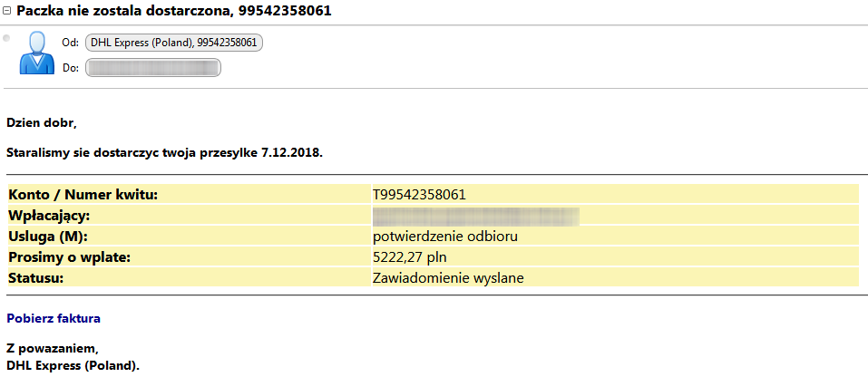Select the receipt number T99542358061 cell

point(614,194)
